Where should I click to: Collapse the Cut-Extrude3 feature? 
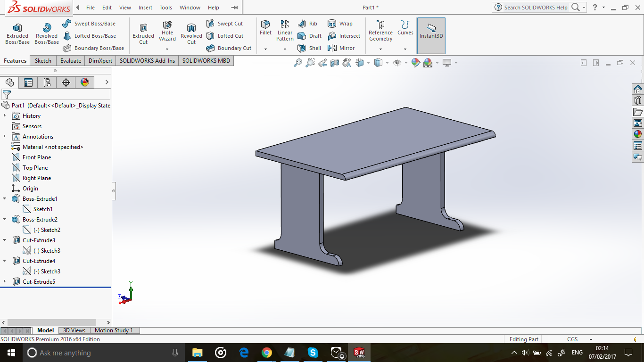5,240
